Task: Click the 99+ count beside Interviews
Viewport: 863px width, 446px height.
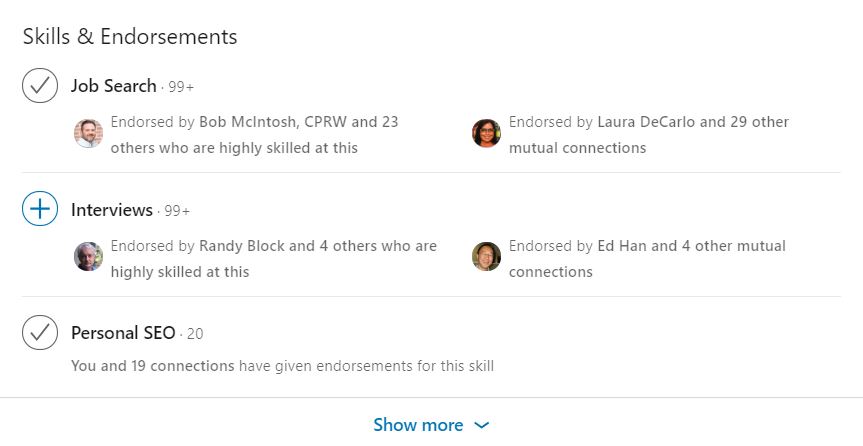Action: [177, 211]
